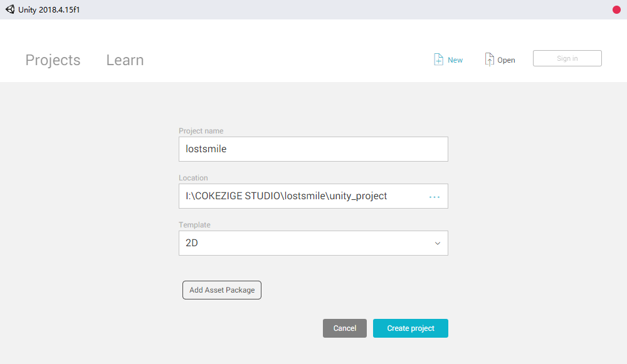Click the Unity logo icon in title bar
This screenshot has width=627, height=364.
(x=10, y=9)
